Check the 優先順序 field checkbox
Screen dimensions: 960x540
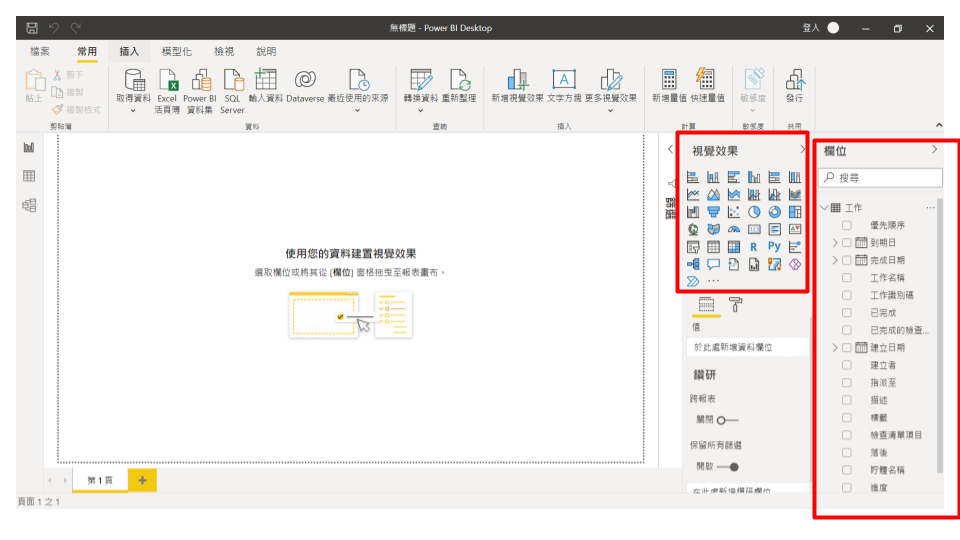[x=847, y=225]
